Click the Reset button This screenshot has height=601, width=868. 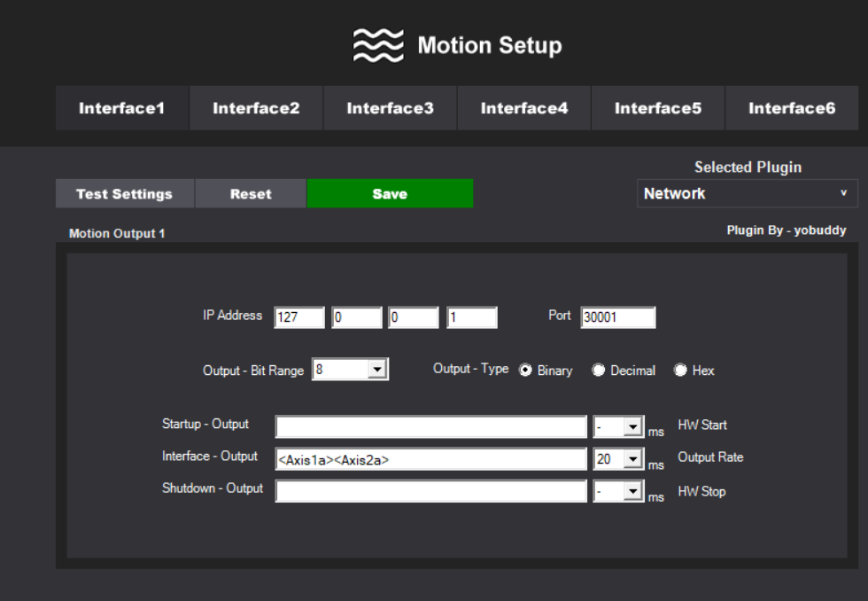[251, 194]
